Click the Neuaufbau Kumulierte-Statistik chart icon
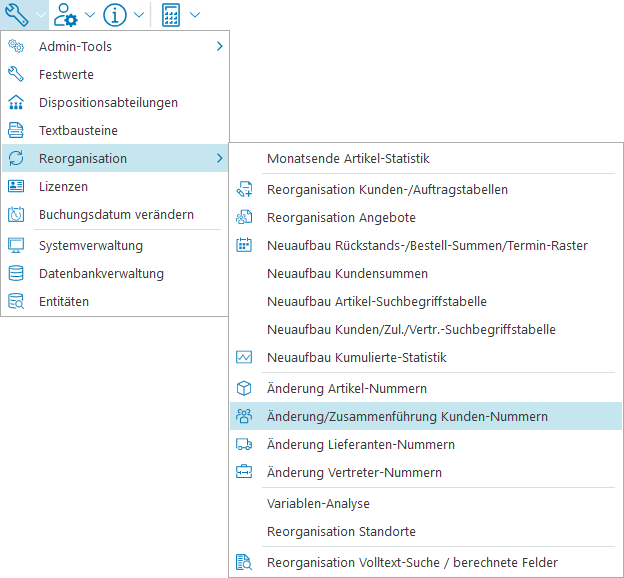 point(244,357)
